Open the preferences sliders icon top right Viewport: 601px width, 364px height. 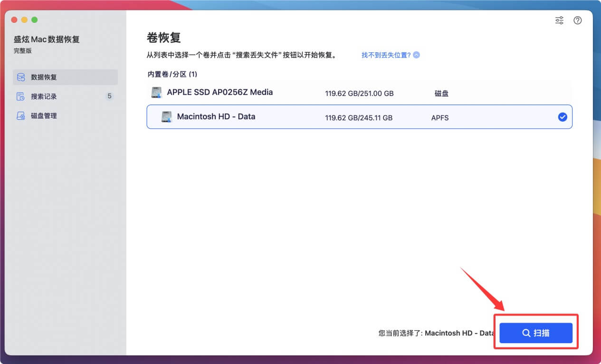559,20
